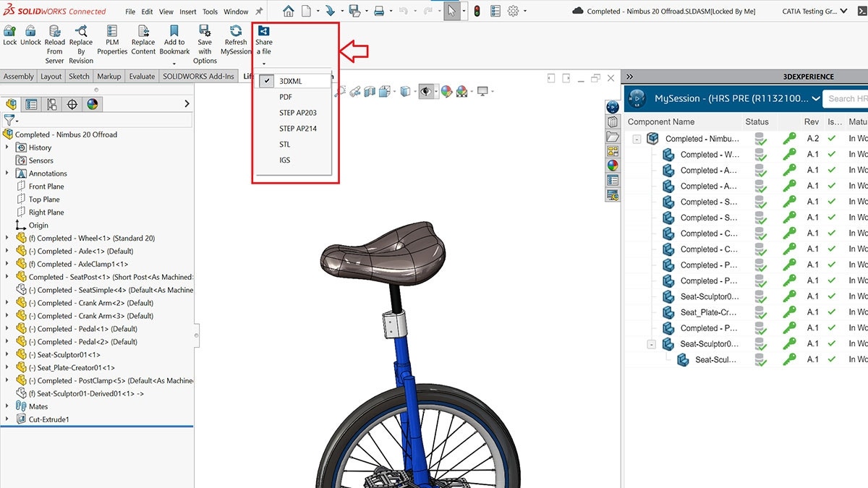
Task: Click the Edit Appearance icon in the viewport toolbar
Action: tap(446, 91)
